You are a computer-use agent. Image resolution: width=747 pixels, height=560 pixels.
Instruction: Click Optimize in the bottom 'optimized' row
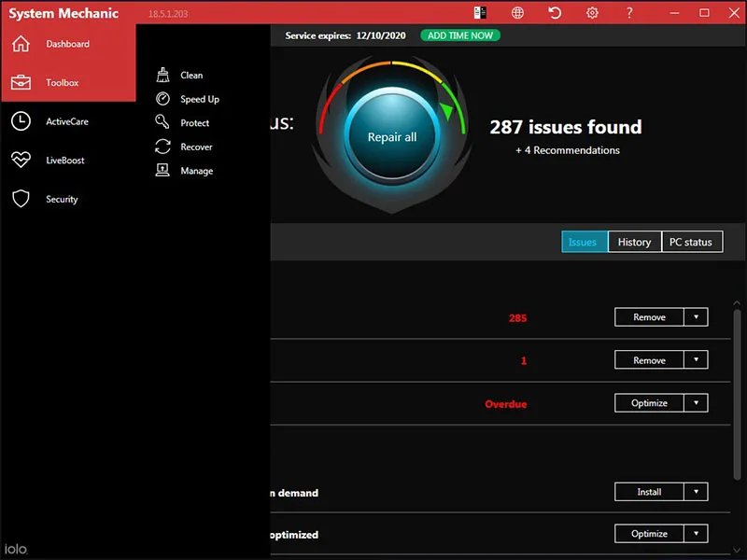649,534
